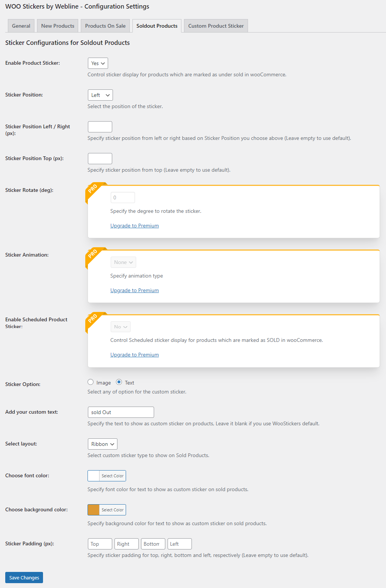Viewport: 386px width, 588px height.
Task: Click the PRO badge on Sticker Animation
Action: point(93,254)
